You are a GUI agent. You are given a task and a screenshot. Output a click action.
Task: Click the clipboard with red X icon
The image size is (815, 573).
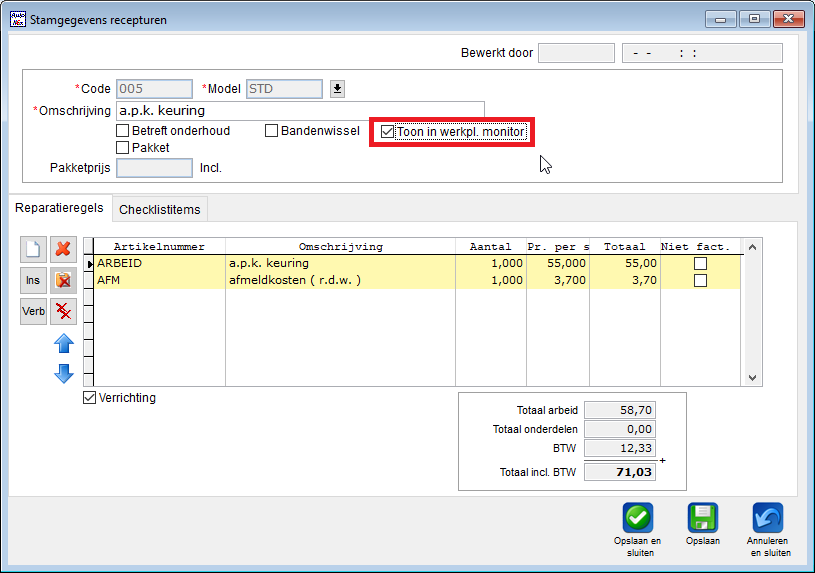point(63,280)
